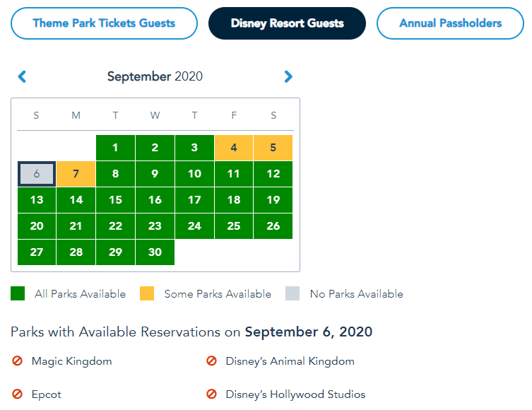Switch to Theme Park Tickets Guests tab

tap(104, 23)
